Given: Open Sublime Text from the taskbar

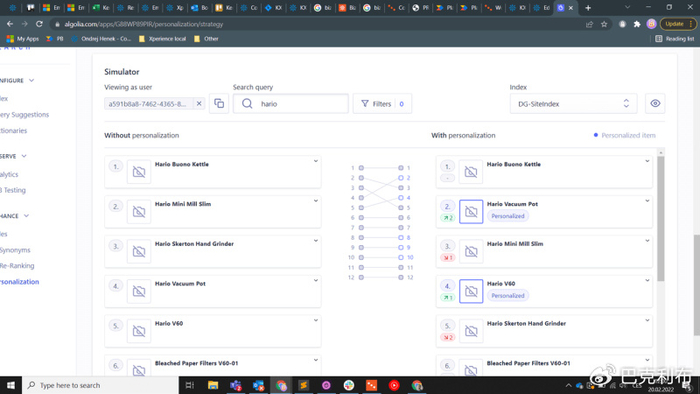Looking at the screenshot, I should click(304, 385).
